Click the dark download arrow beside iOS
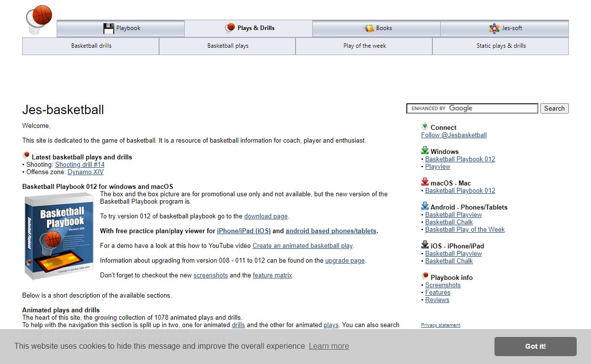Image resolution: width=591 pixels, height=364 pixels. [425, 245]
